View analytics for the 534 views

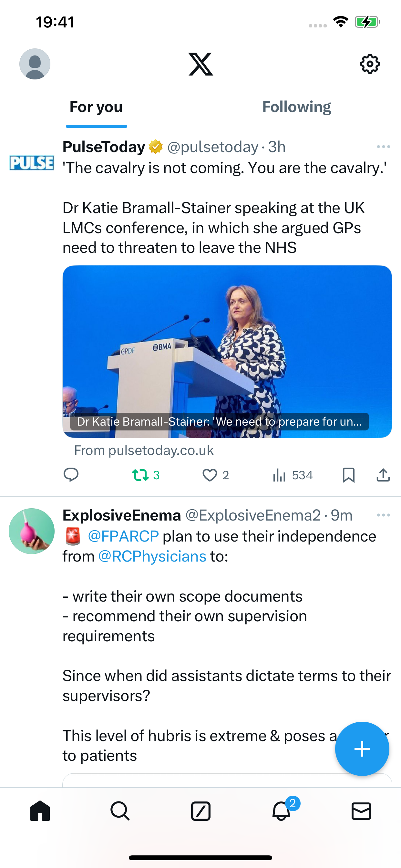coord(293,475)
